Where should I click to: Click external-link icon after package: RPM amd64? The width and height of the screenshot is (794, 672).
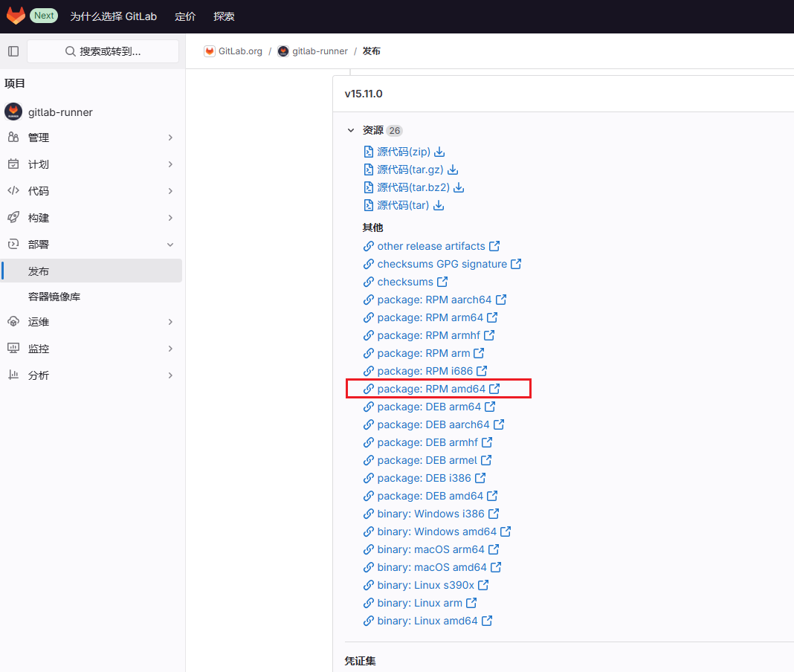[494, 389]
